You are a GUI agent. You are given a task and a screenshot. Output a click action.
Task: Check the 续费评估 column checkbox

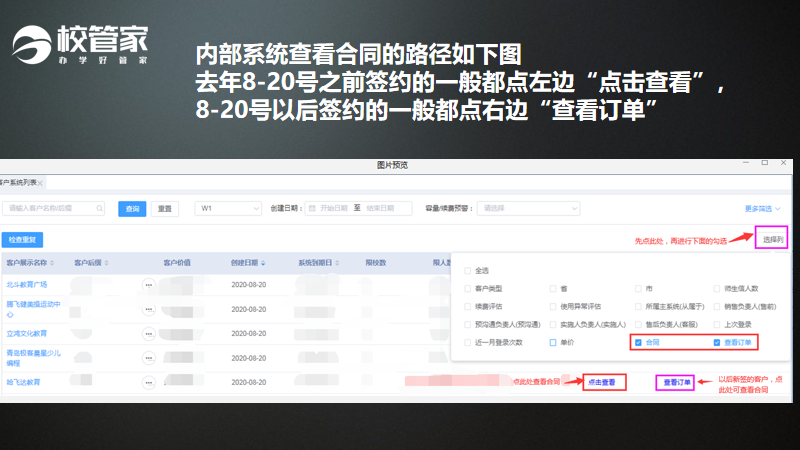tap(467, 307)
